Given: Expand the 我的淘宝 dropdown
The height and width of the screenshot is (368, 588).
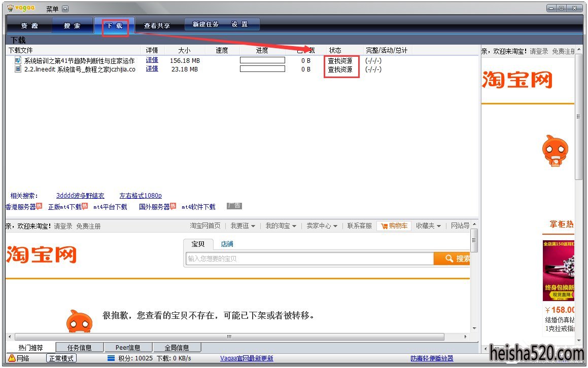Looking at the screenshot, I should [x=281, y=226].
